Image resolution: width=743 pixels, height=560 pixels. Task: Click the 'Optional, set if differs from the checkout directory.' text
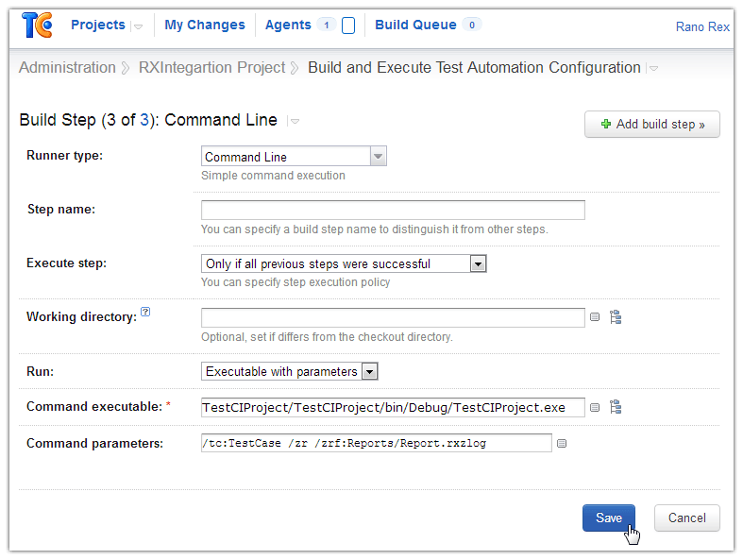[327, 337]
